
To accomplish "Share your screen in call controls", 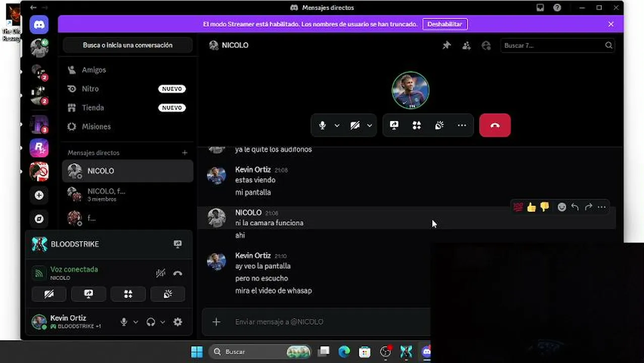I will pos(394,126).
